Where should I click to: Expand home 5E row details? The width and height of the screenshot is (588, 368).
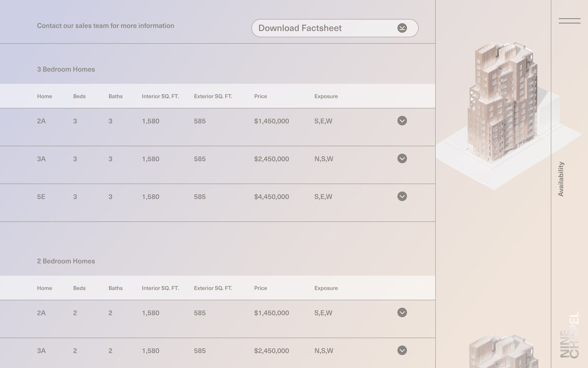(402, 196)
